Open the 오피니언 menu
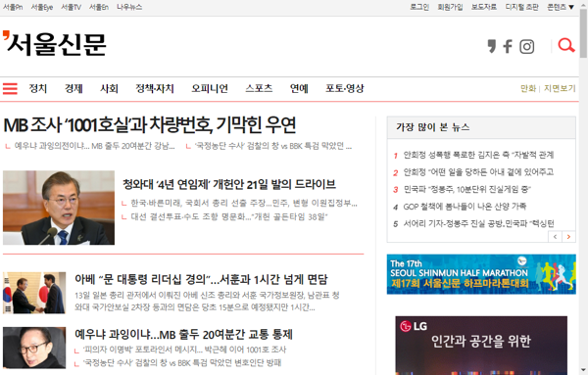Viewport: 588px width, 375px height. click(210, 88)
